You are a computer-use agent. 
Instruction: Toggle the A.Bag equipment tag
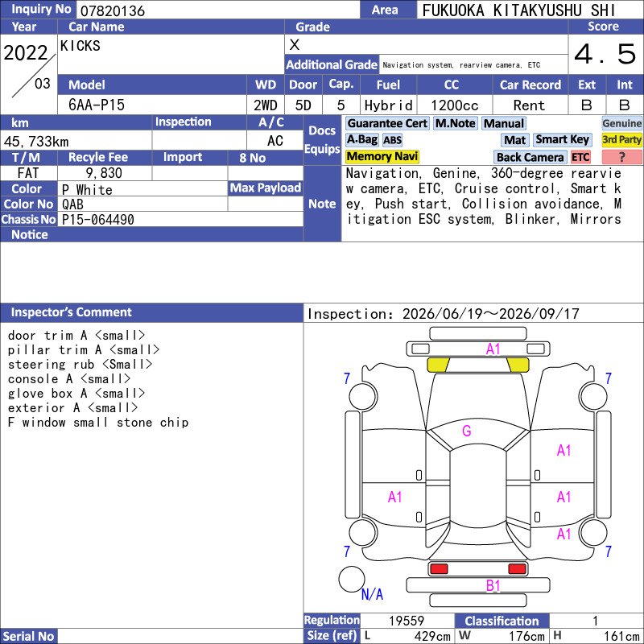tap(361, 140)
